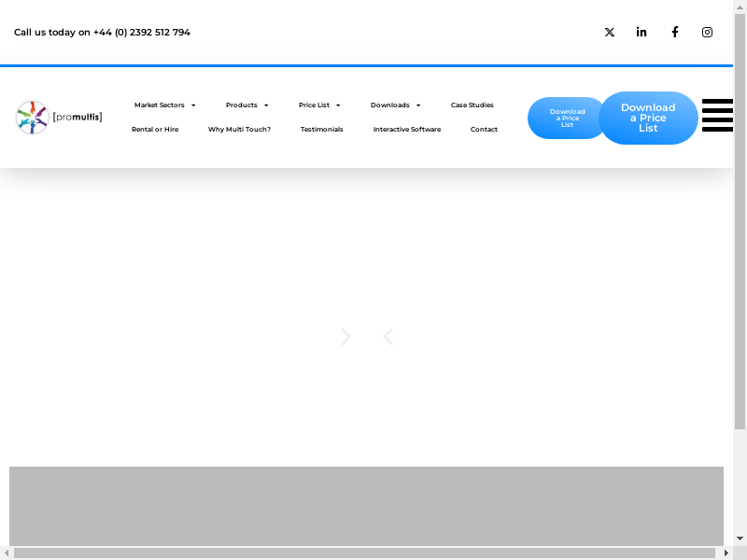Click the horizontal scrollbar at the bottom
This screenshot has width=747, height=560.
[364, 553]
